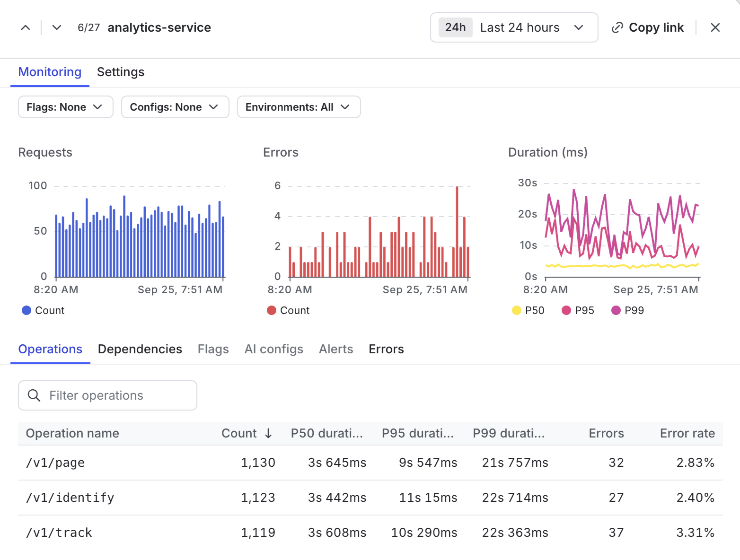Screen dimensions: 740x560
Task: Sort by P95 duration column header
Action: (418, 433)
